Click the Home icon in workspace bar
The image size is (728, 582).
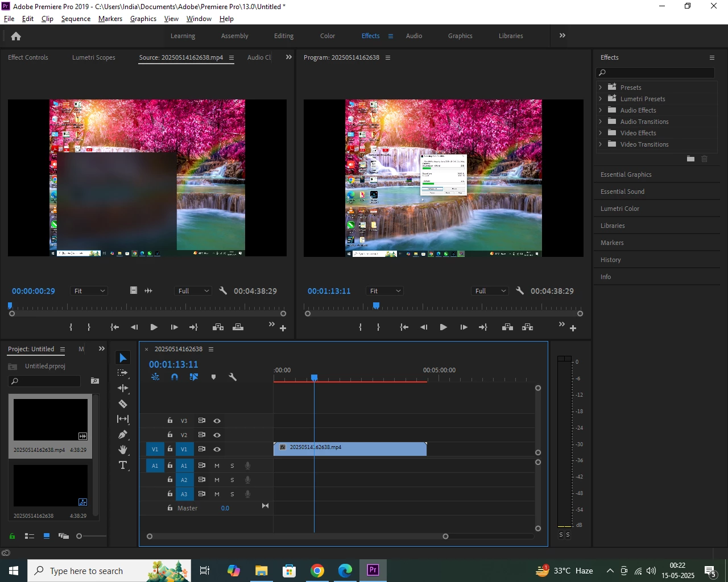point(16,36)
